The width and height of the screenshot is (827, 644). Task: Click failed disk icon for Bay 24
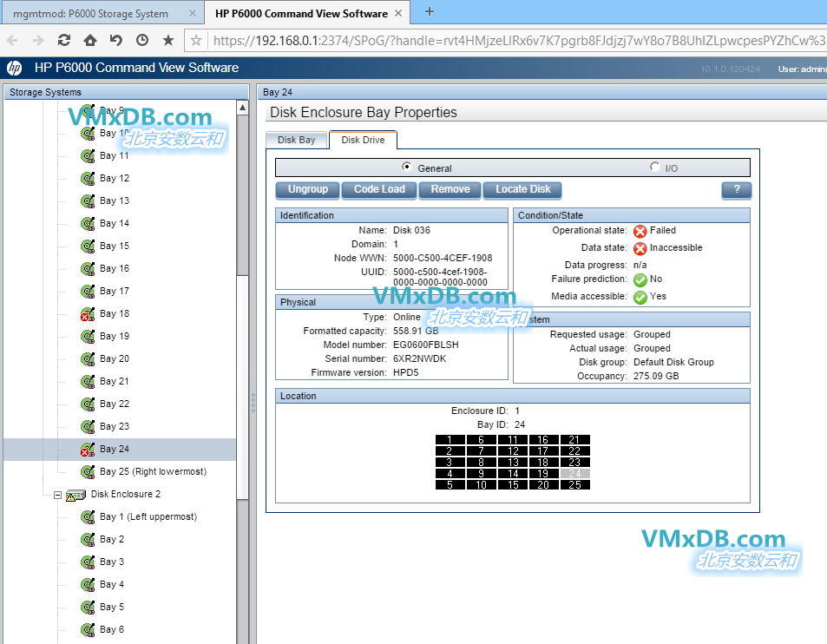point(88,450)
